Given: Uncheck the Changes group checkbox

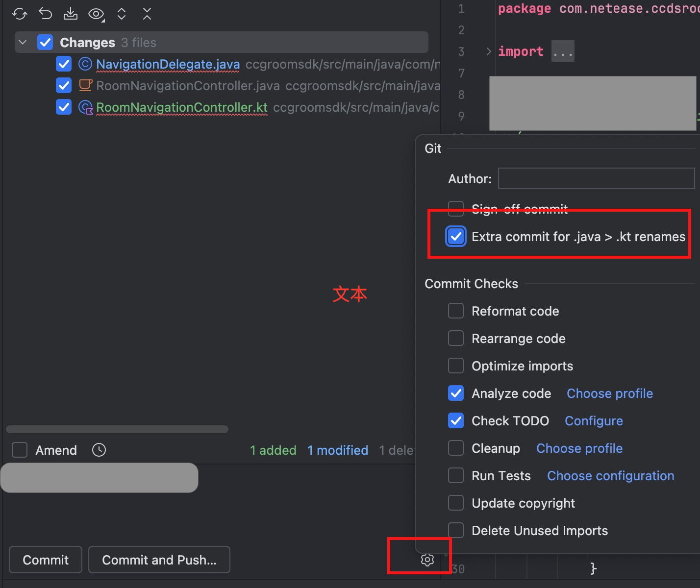Looking at the screenshot, I should point(45,43).
